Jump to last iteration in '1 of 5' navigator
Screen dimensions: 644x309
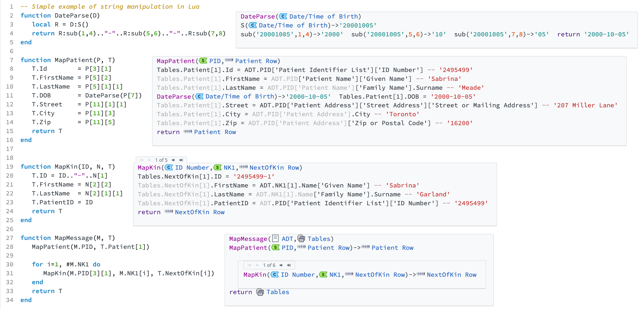click(181, 160)
